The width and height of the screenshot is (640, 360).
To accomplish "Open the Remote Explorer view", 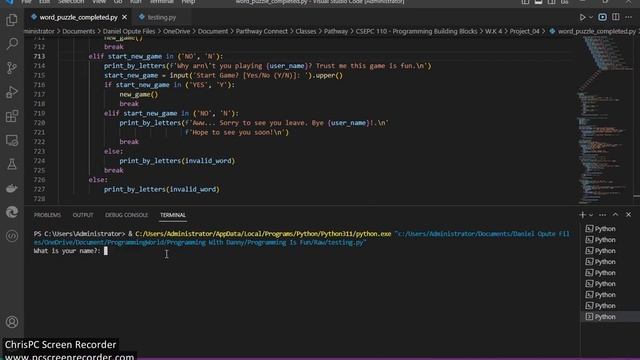I will click(12, 140).
